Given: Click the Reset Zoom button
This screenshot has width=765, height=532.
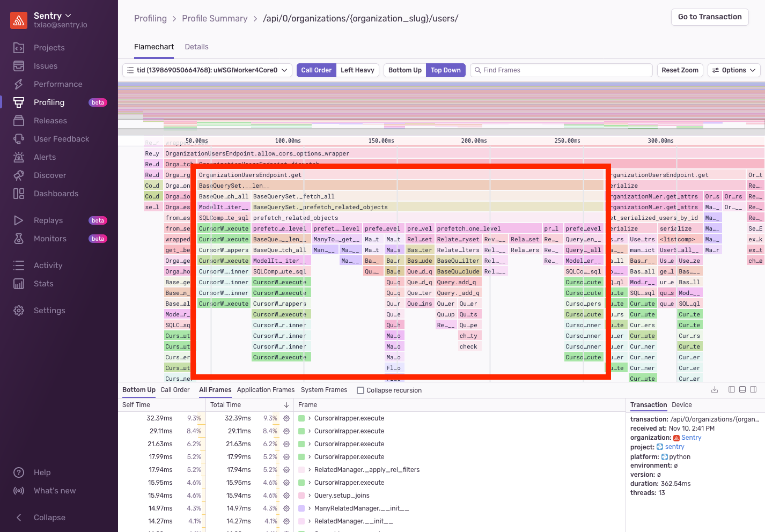Looking at the screenshot, I should pos(680,70).
